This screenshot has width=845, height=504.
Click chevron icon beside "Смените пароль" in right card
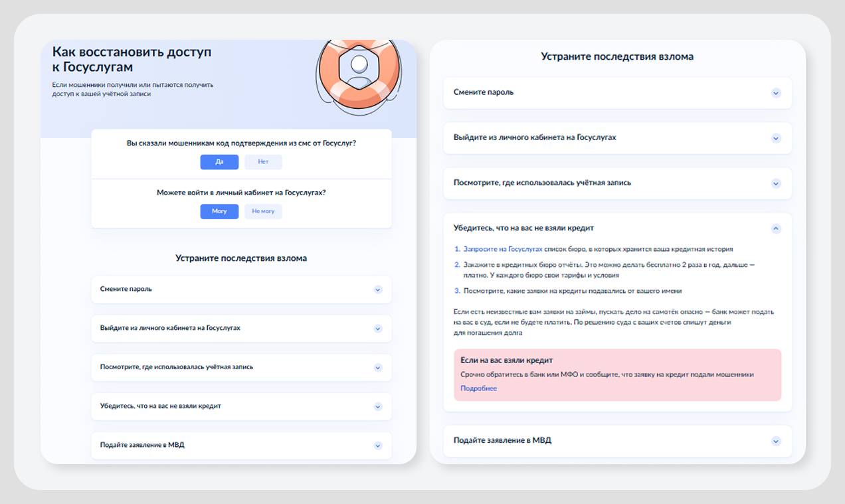[776, 93]
